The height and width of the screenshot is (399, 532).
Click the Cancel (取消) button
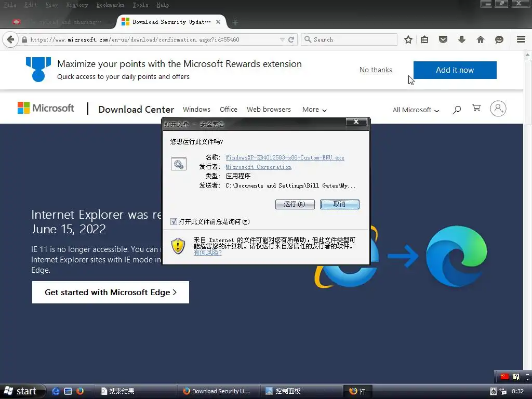point(340,204)
